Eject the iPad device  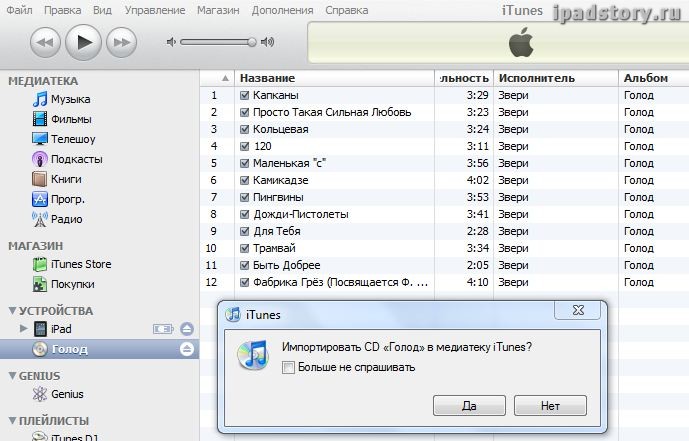click(x=187, y=329)
